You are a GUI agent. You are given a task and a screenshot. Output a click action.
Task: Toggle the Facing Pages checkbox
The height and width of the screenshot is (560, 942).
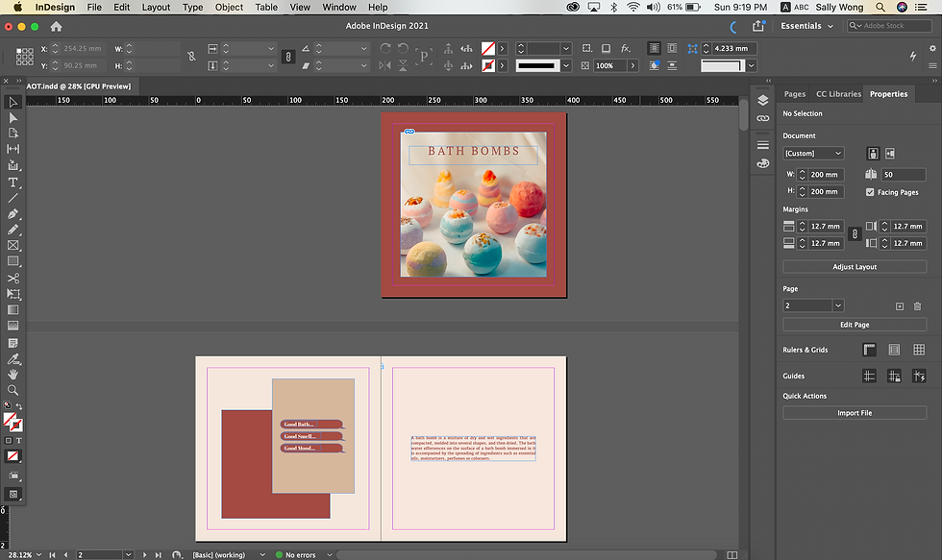click(x=870, y=192)
